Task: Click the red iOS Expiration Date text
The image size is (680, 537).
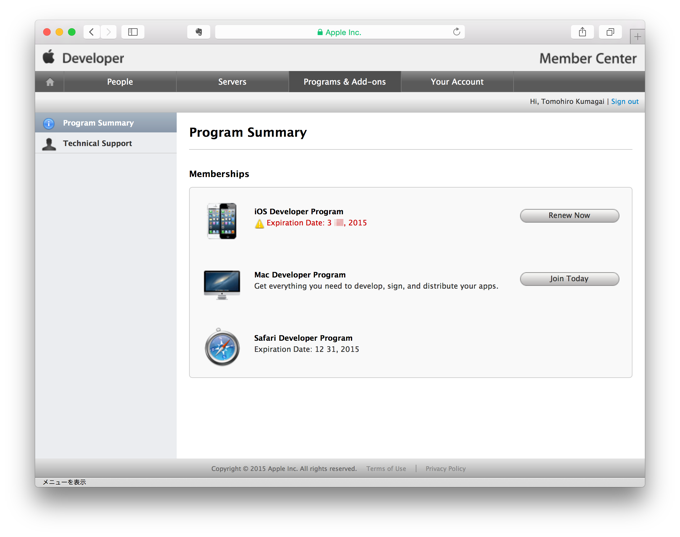Action: coord(317,223)
